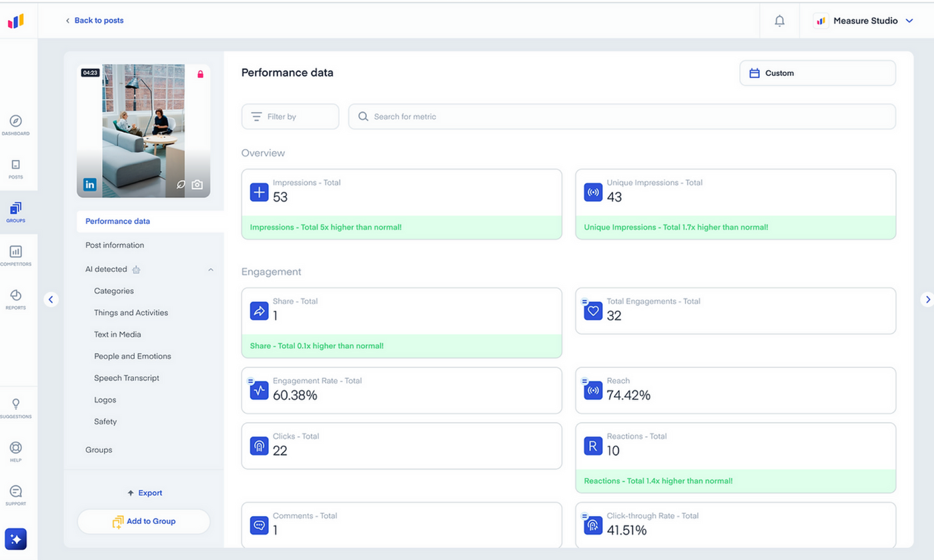The image size is (934, 560).
Task: Select the Performance data menu item
Action: [x=150, y=221]
